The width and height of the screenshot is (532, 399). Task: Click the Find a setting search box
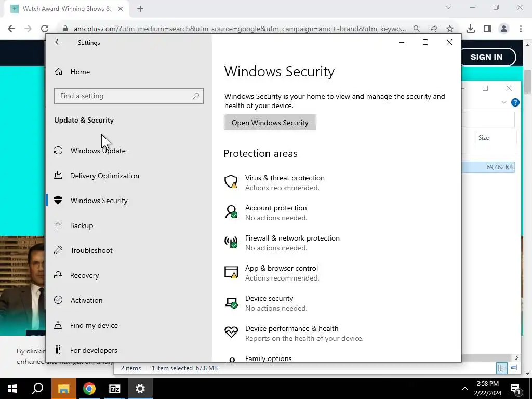click(129, 96)
